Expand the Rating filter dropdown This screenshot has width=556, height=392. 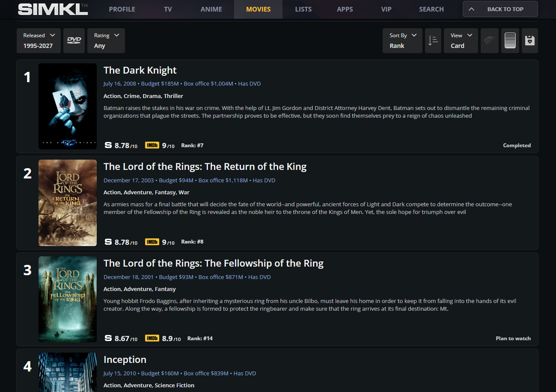point(106,41)
